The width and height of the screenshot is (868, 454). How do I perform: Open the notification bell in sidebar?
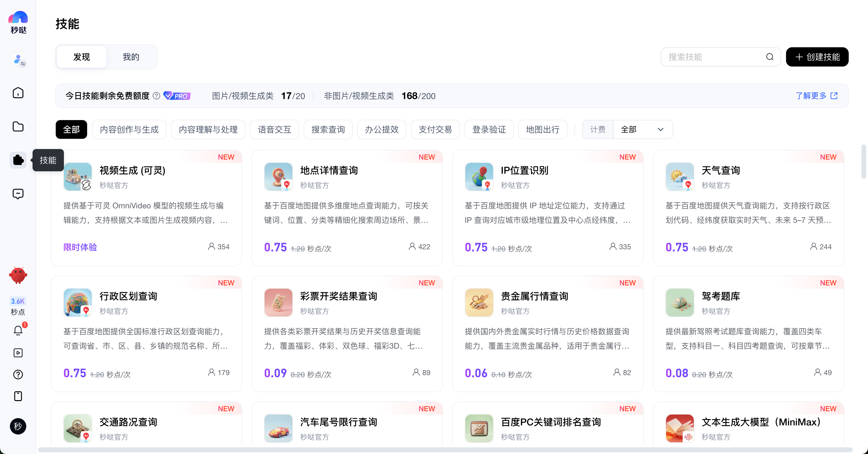[x=18, y=331]
